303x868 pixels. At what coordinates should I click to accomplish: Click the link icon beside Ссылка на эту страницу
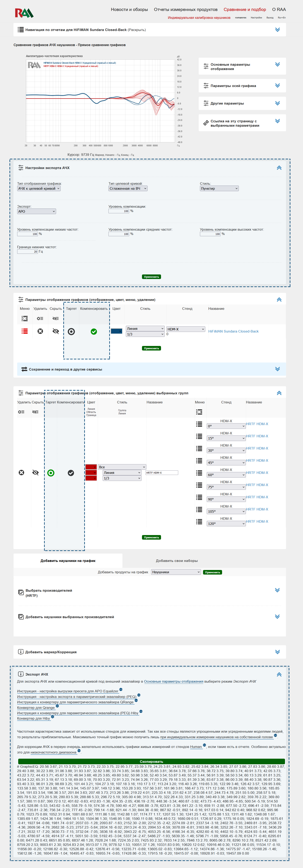(206, 123)
